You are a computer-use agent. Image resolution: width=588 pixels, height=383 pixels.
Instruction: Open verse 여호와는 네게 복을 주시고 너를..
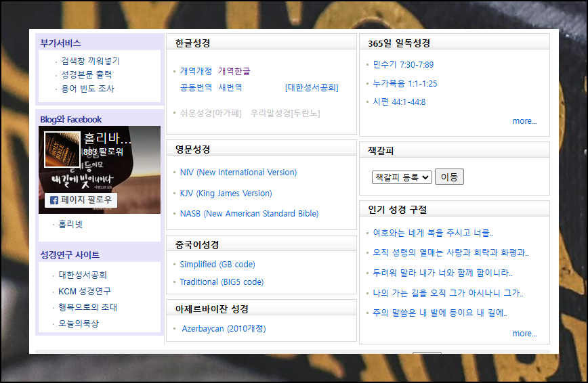click(x=433, y=233)
